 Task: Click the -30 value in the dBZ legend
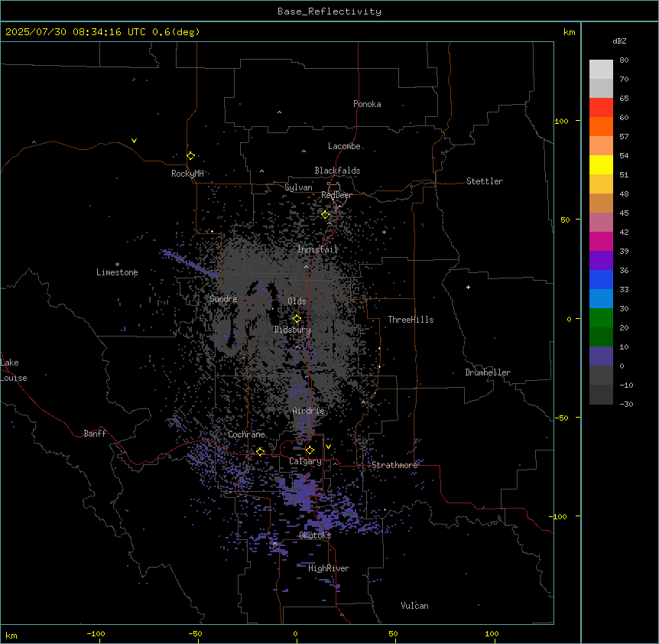pos(626,404)
